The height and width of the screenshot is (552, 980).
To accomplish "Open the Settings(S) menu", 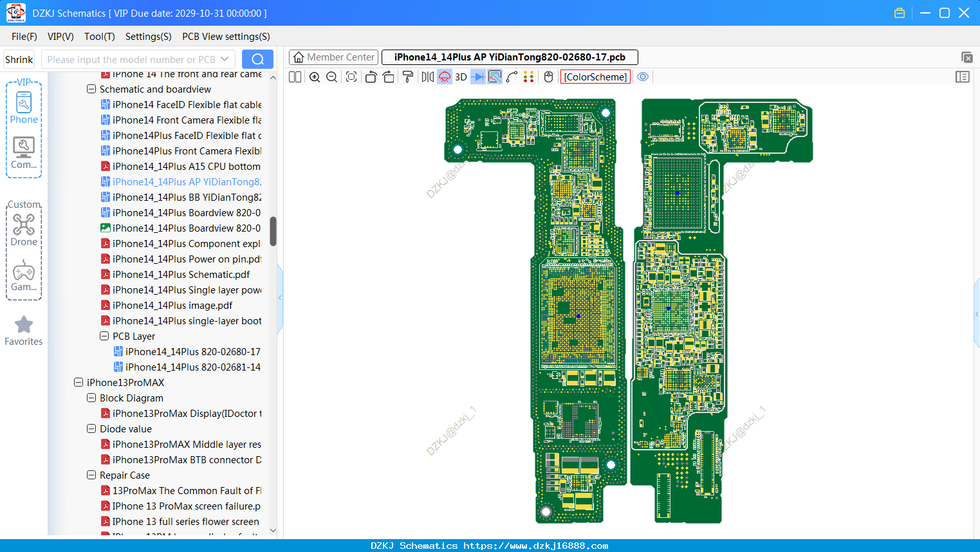I will pos(149,37).
